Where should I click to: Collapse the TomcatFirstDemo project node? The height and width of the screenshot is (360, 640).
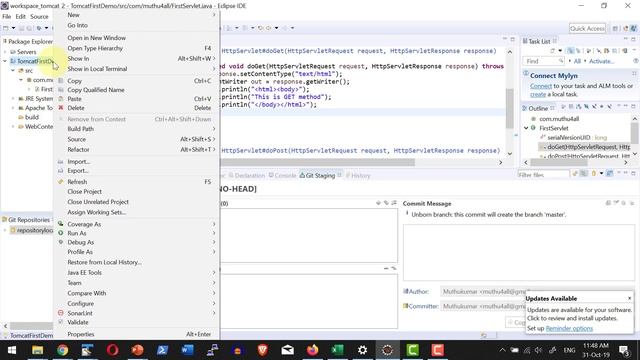[x=5, y=61]
